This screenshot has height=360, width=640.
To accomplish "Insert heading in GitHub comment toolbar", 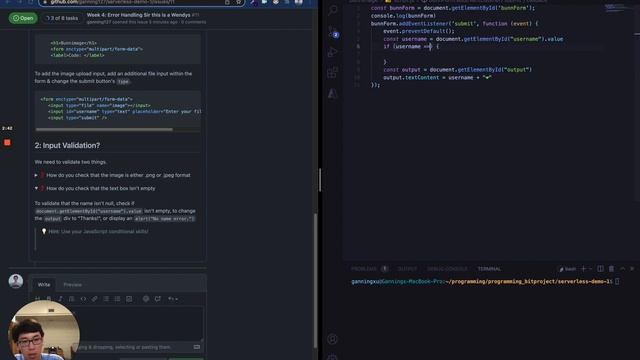I will click(x=38, y=299).
